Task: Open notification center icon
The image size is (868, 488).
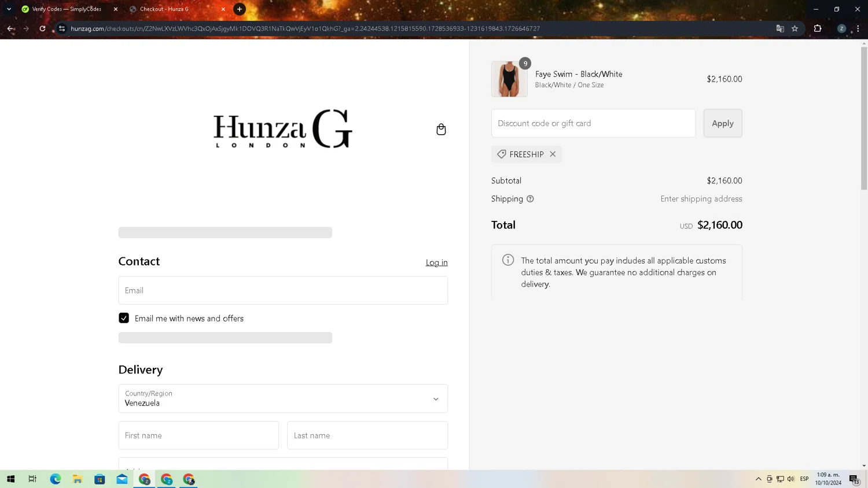Action: point(854,479)
